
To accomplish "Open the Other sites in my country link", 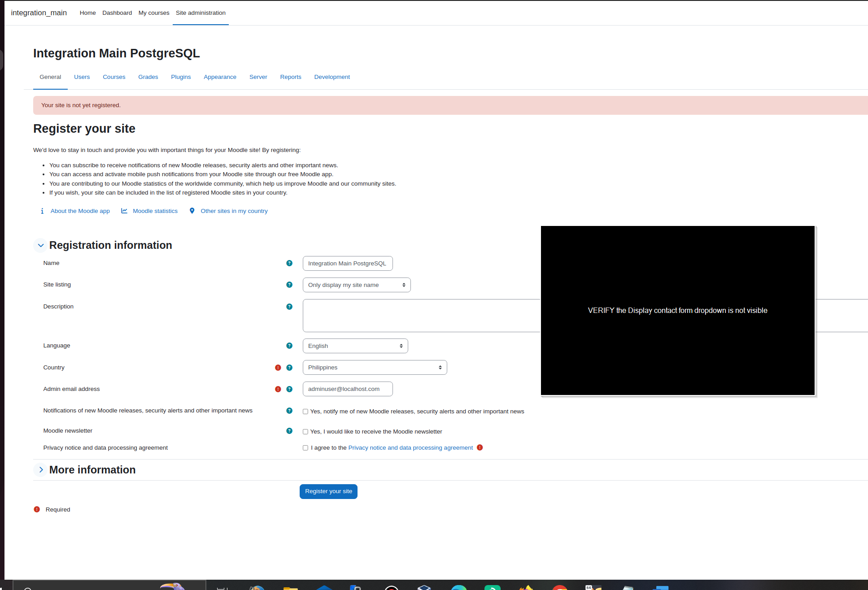I will coord(234,211).
